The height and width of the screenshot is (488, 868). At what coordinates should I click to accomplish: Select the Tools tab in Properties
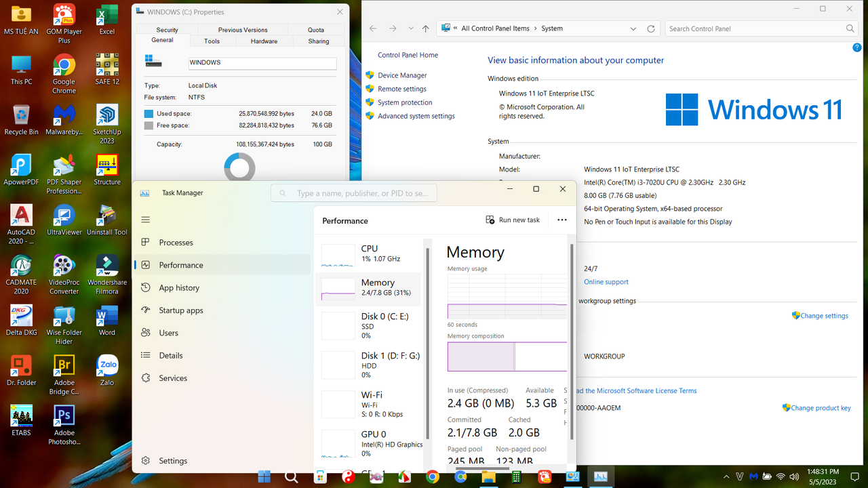[212, 41]
